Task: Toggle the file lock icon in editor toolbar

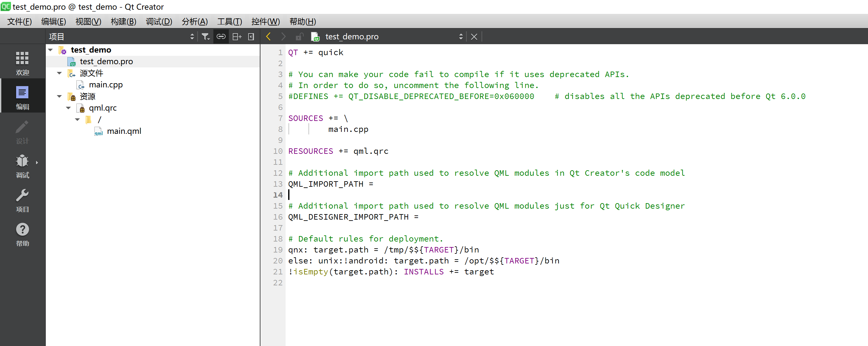Action: pyautogui.click(x=299, y=36)
